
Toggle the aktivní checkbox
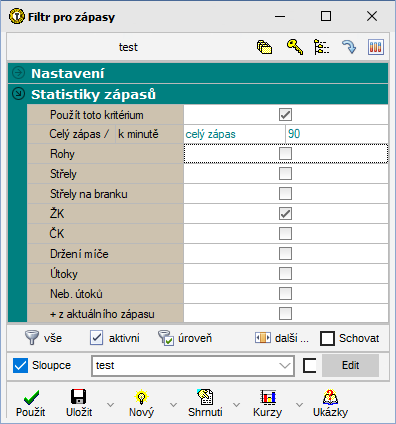[96, 338]
